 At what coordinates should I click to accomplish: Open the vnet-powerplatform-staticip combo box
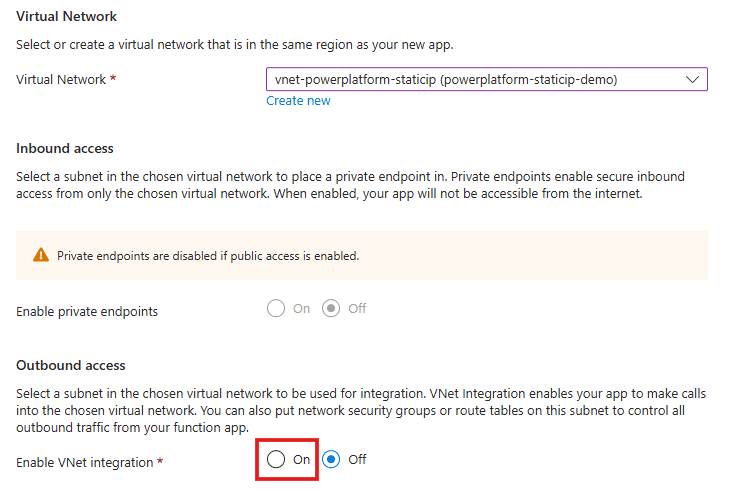click(x=472, y=79)
